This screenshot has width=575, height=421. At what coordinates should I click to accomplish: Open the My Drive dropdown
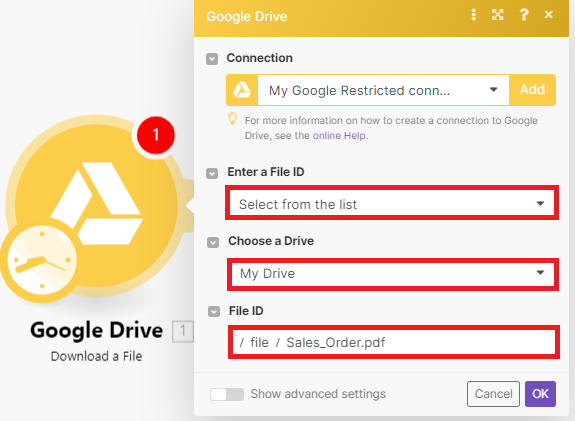(393, 274)
